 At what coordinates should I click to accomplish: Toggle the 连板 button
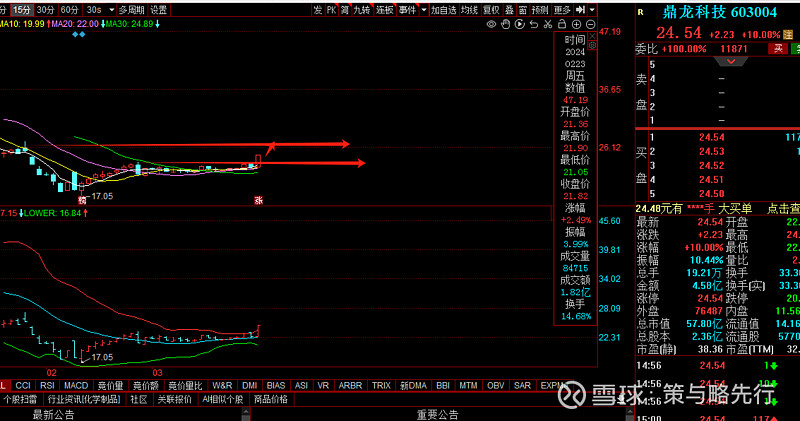385,10
